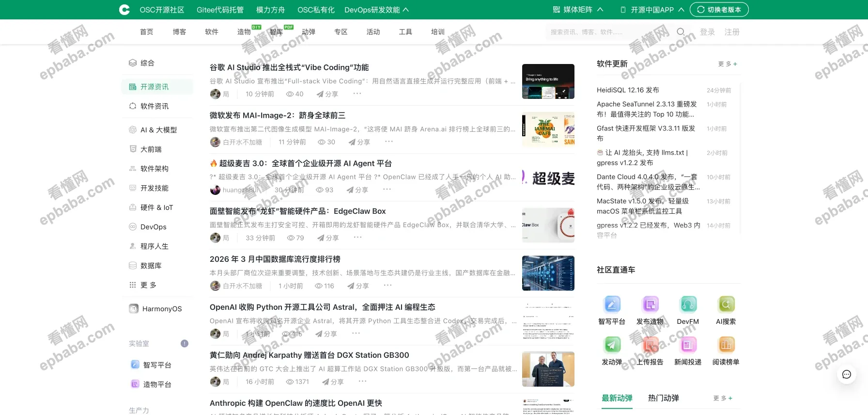Open 软件 nav item
The image size is (868, 415).
pyautogui.click(x=212, y=32)
